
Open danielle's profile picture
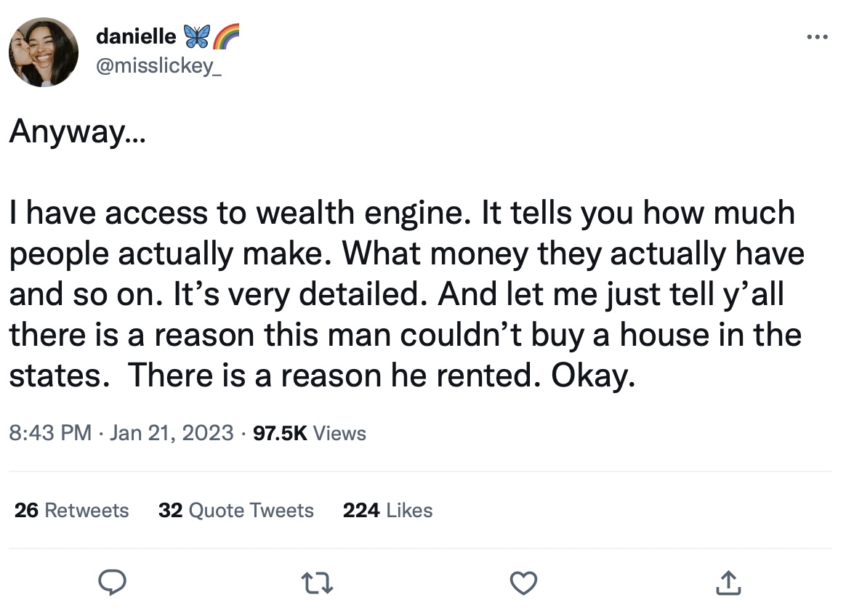[43, 52]
